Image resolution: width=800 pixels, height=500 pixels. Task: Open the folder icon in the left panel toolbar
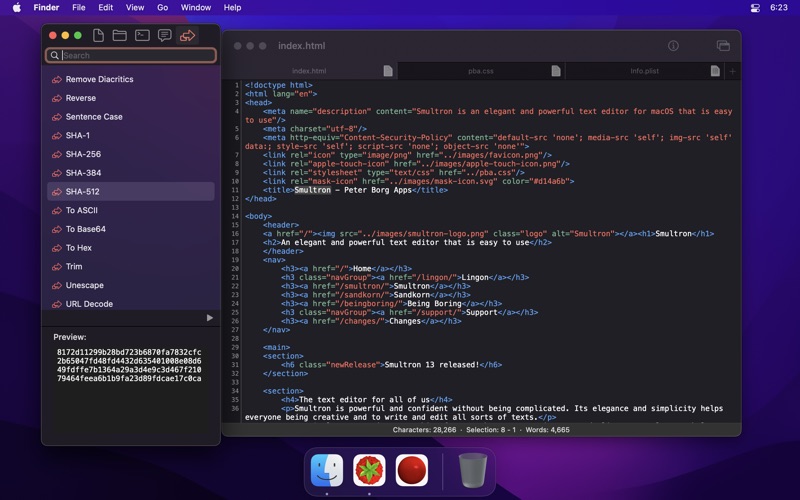pyautogui.click(x=120, y=35)
